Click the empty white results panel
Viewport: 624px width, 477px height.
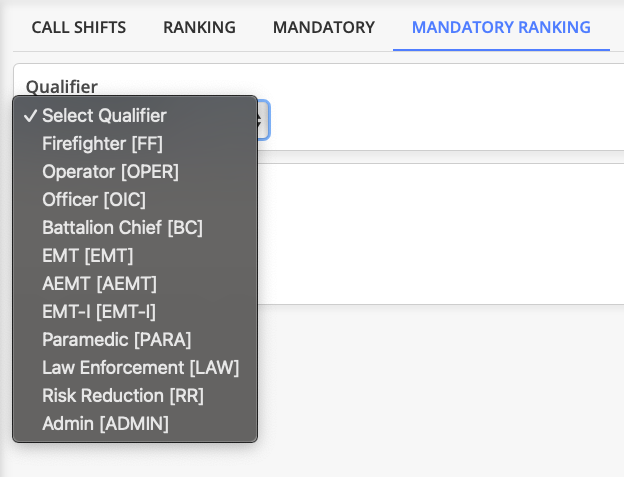coord(440,235)
